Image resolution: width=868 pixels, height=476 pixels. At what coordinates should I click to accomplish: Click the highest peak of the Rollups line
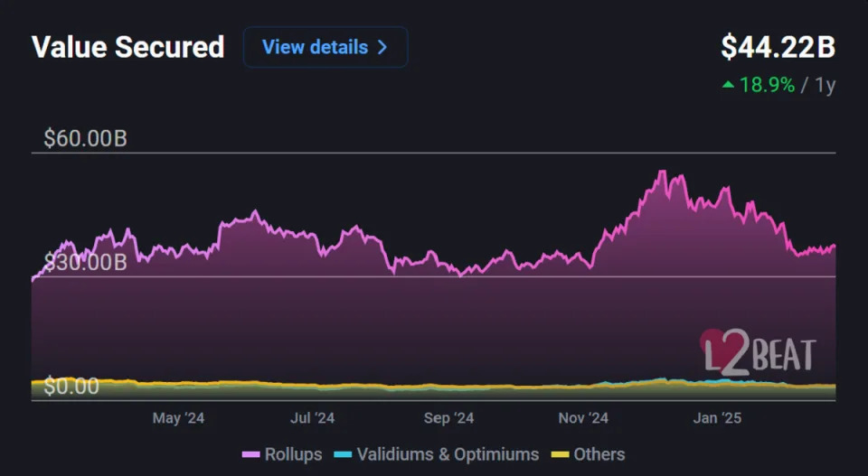[x=662, y=172]
